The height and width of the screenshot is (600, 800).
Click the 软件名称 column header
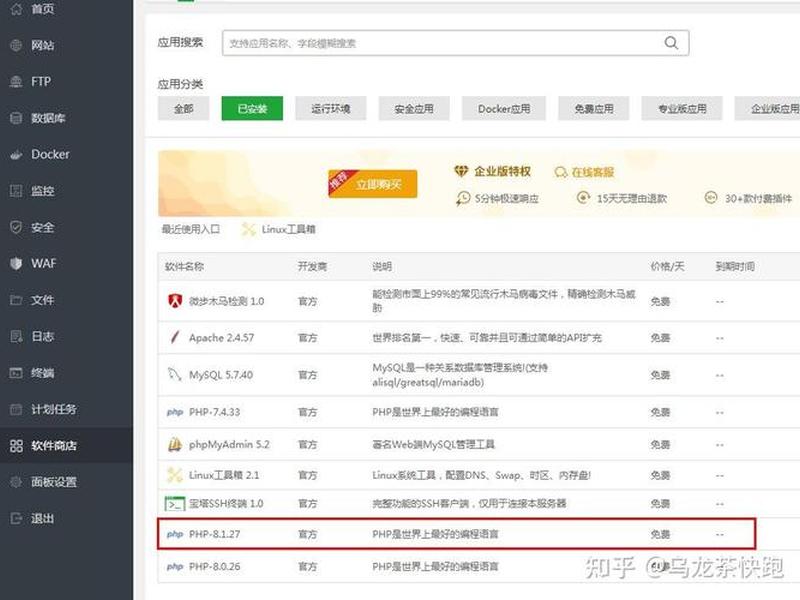point(184,266)
